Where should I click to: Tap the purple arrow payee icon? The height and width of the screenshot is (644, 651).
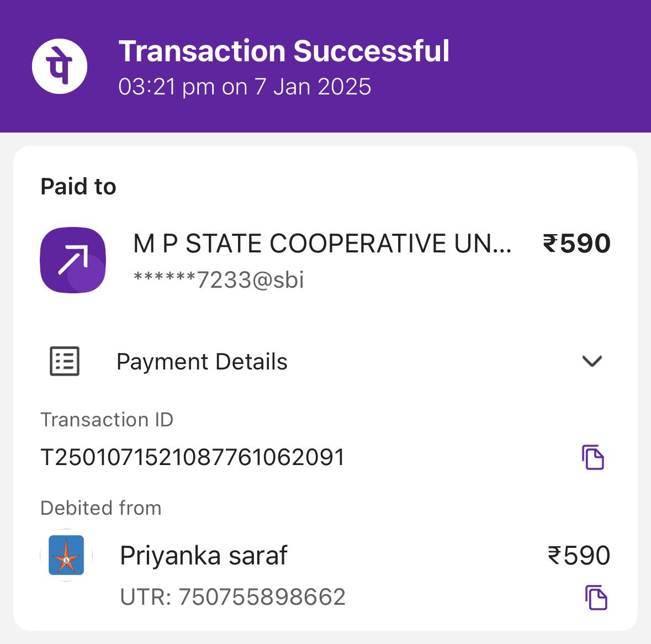tap(73, 260)
